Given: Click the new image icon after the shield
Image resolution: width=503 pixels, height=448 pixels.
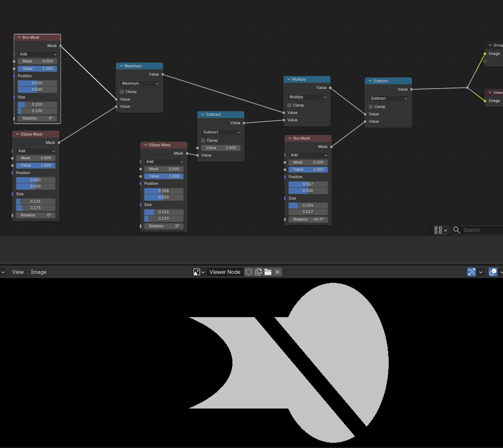Looking at the screenshot, I should 259,272.
